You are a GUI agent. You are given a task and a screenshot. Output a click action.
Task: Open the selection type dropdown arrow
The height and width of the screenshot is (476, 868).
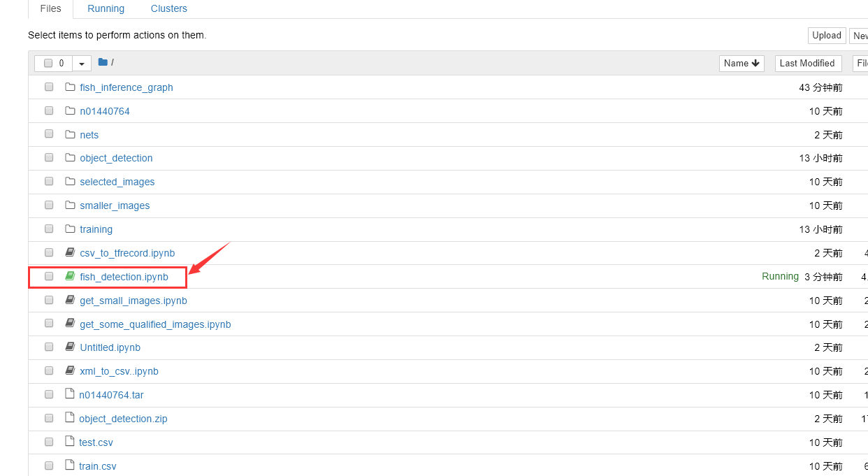coord(82,64)
